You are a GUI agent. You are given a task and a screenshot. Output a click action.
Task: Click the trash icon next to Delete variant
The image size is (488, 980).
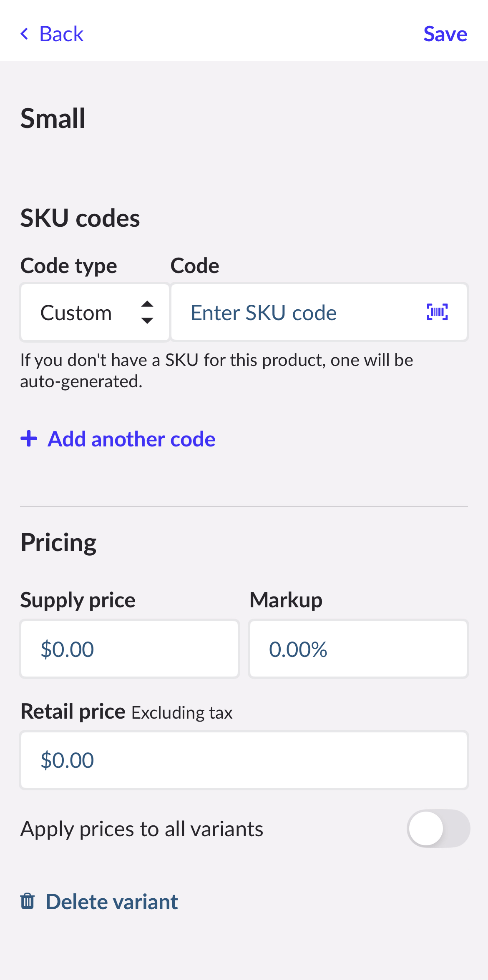28,901
